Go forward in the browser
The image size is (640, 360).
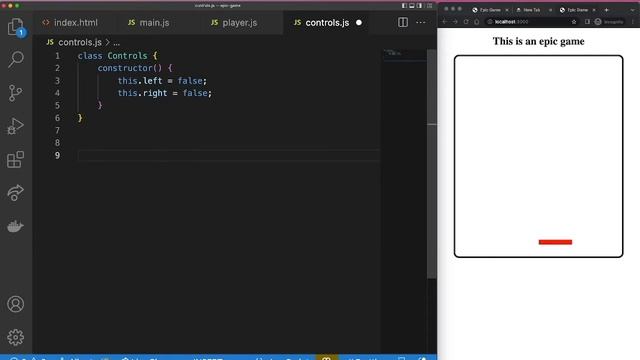455,22
